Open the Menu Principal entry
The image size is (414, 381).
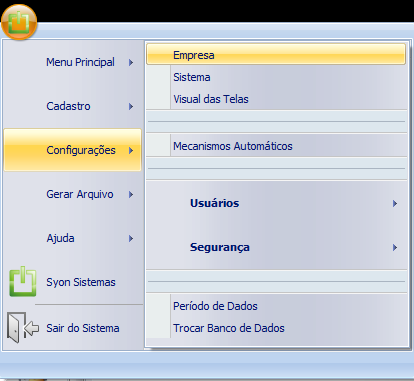click(x=73, y=62)
